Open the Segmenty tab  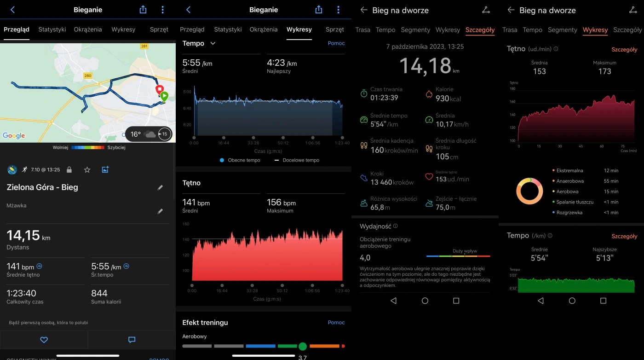(415, 30)
